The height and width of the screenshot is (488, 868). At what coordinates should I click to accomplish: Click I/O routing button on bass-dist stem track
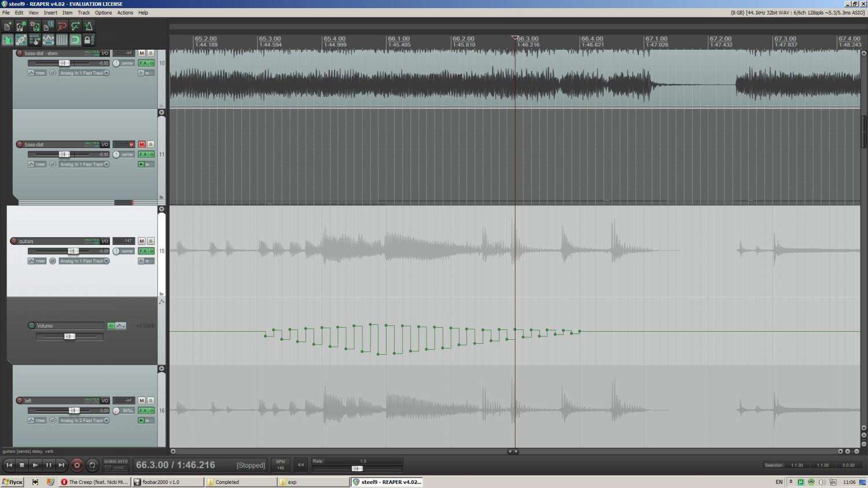(105, 53)
